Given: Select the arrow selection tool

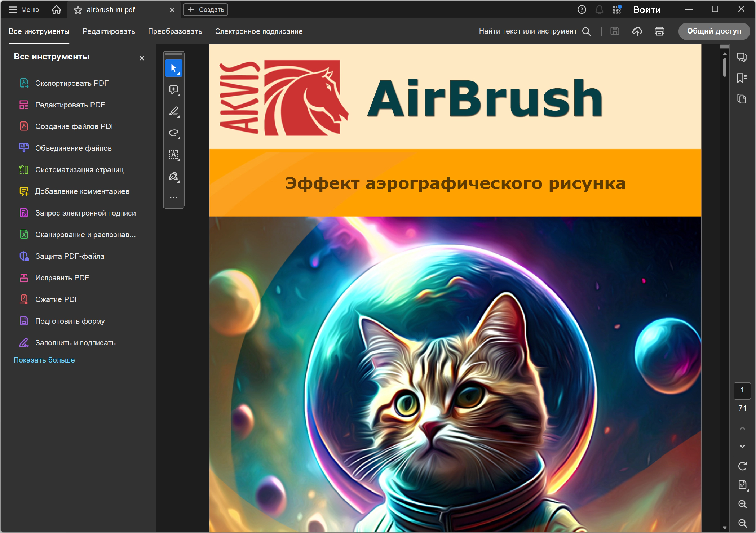Looking at the screenshot, I should point(173,68).
